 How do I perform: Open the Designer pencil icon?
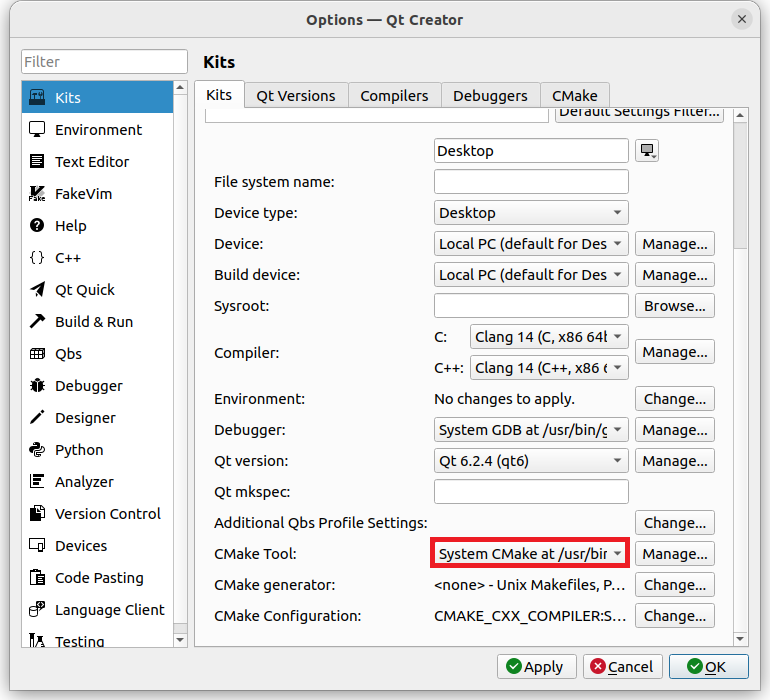tap(37, 418)
